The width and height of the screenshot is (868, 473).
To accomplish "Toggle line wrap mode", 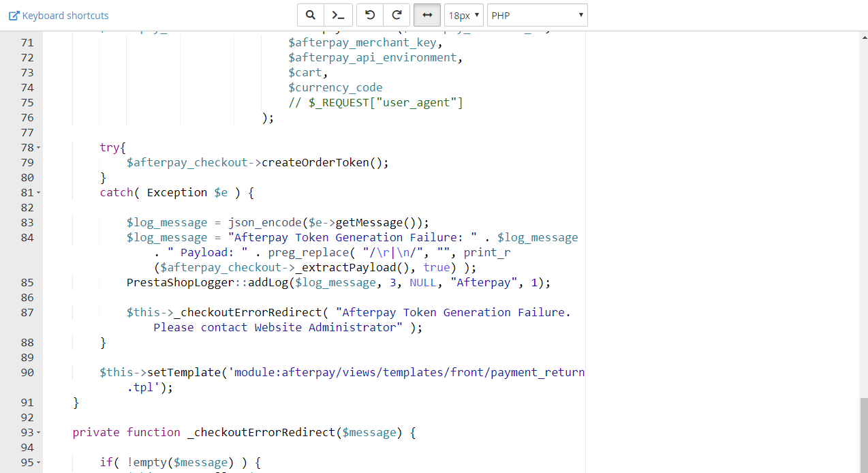I will 427,15.
